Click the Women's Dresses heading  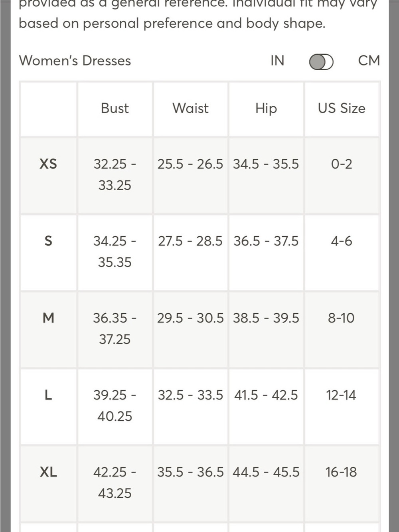tap(75, 61)
